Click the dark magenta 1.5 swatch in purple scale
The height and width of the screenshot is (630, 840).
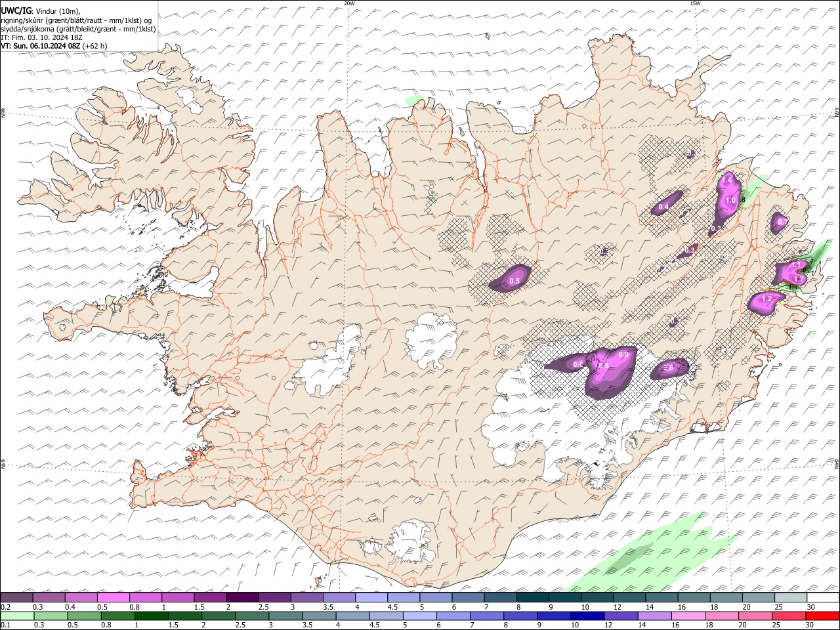(210, 597)
